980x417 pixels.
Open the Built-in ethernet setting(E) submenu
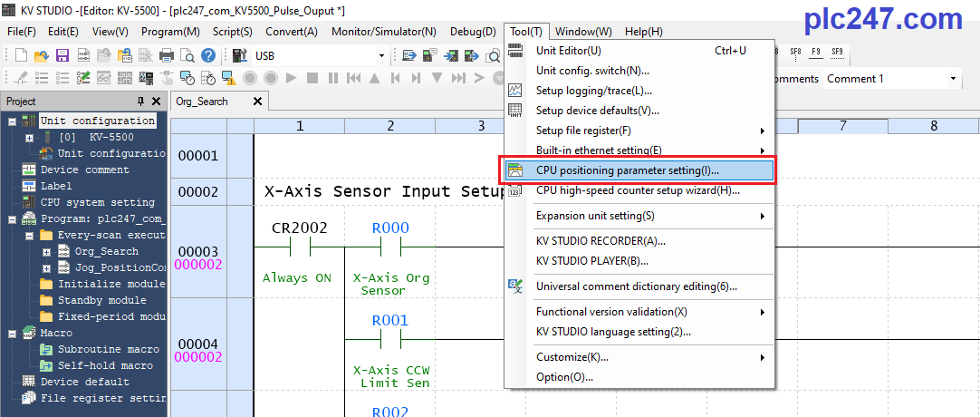click(639, 150)
